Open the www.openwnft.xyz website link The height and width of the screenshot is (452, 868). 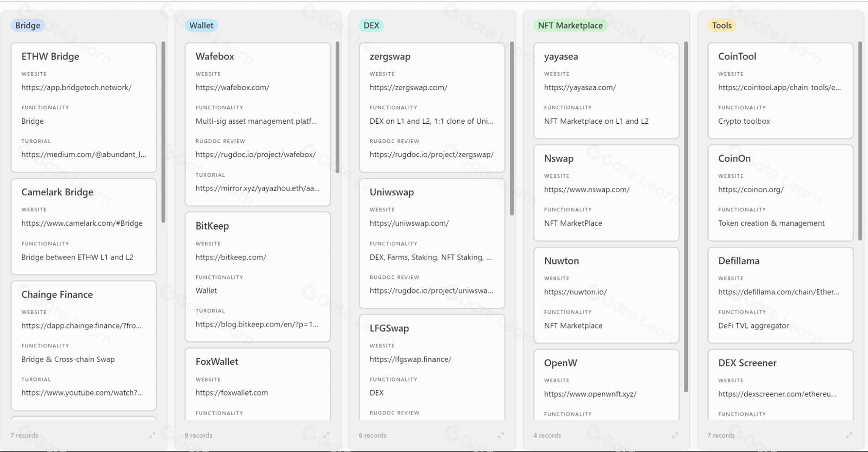click(590, 394)
